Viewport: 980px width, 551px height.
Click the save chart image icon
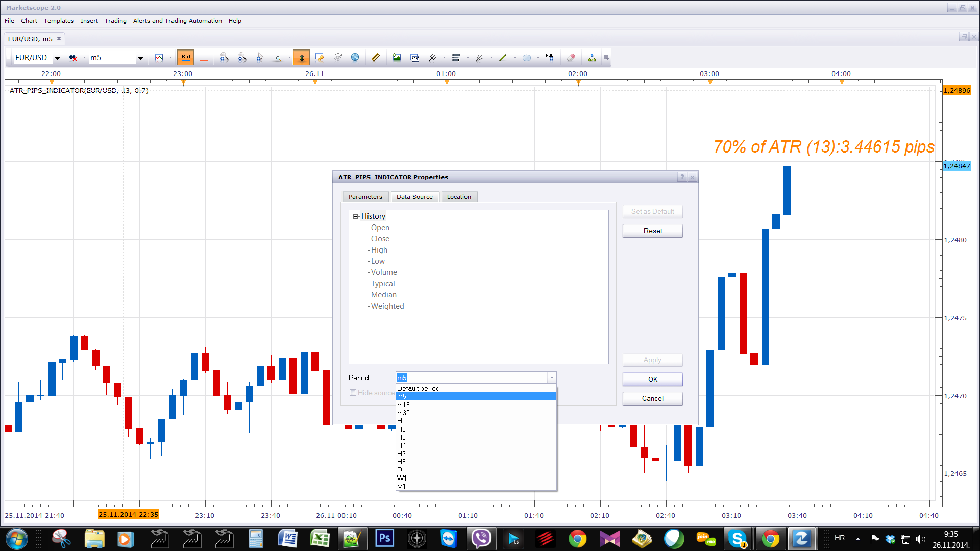(x=397, y=58)
